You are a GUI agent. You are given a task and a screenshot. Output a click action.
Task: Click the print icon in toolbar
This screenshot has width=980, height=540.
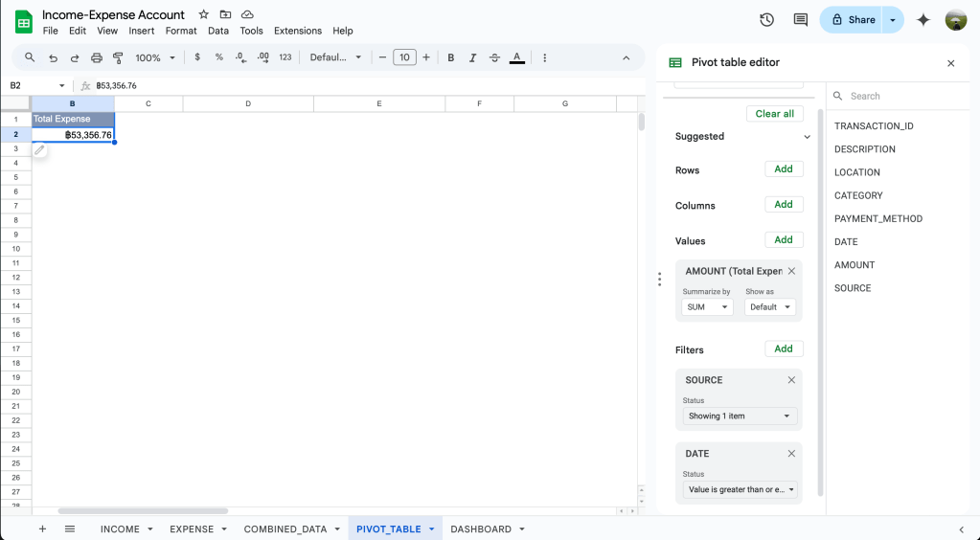point(97,57)
